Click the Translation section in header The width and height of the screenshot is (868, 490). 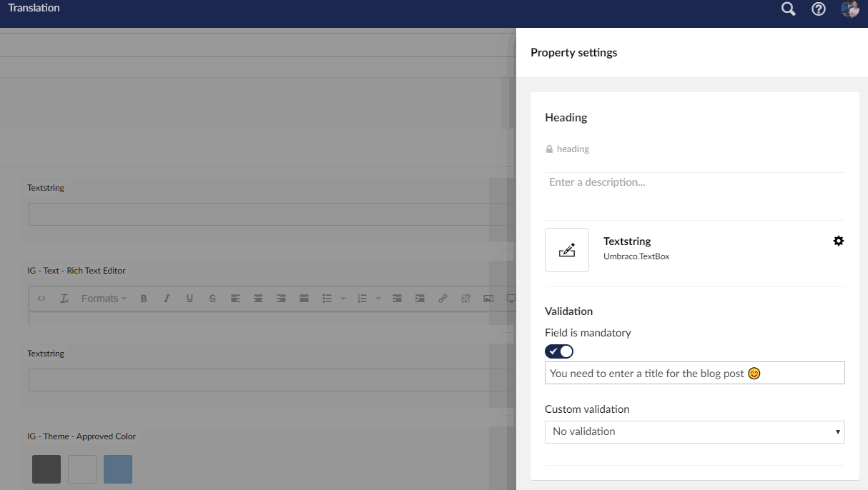[34, 8]
